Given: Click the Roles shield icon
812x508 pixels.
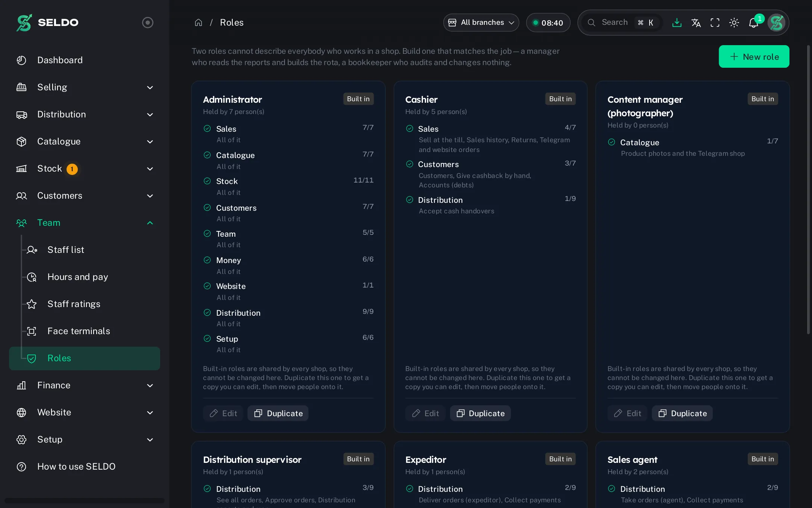Looking at the screenshot, I should tap(32, 358).
